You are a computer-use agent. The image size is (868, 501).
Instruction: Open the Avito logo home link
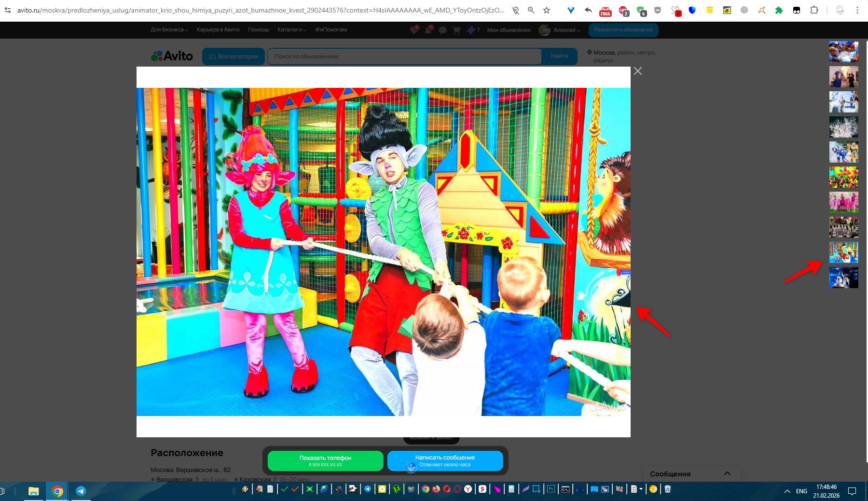tap(172, 56)
